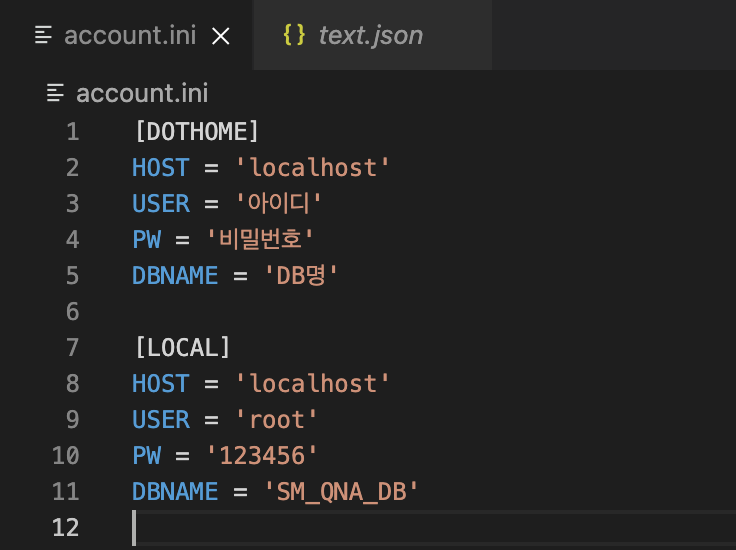The width and height of the screenshot is (736, 550).
Task: Click the 'SM_QNA_DB' value on line 11
Action: pyautogui.click(x=341, y=493)
